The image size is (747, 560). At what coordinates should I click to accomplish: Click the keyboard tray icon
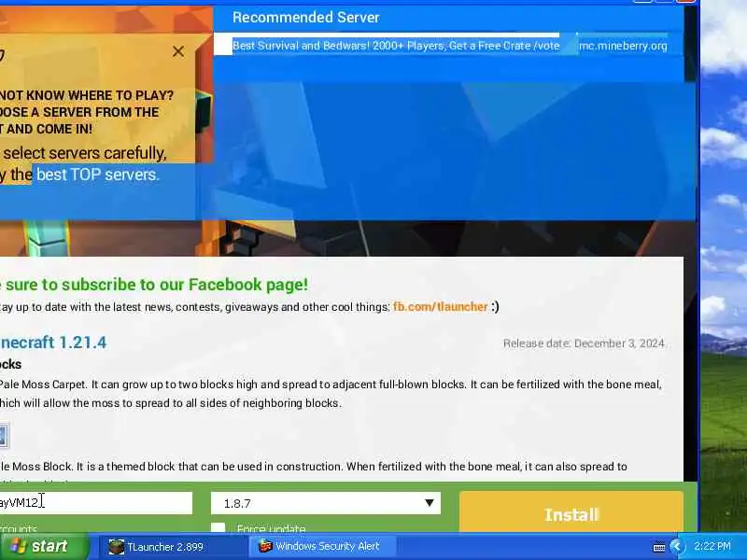(x=659, y=547)
